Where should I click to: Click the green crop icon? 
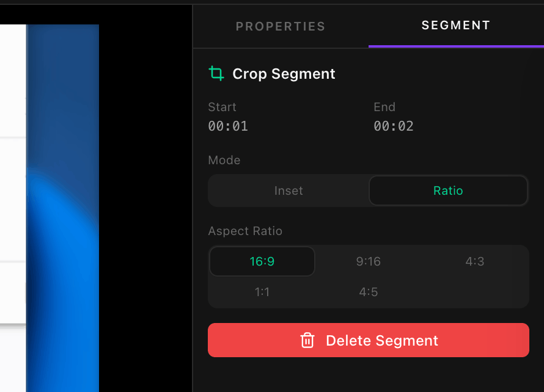pyautogui.click(x=216, y=73)
